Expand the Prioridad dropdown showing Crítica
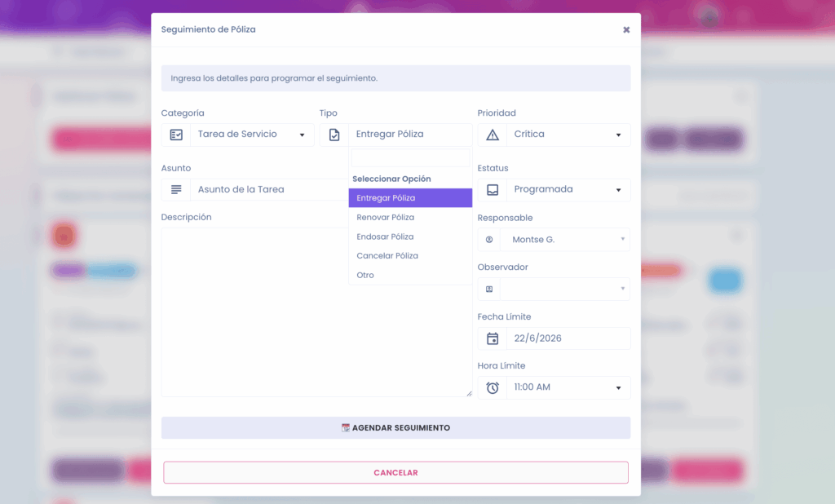The height and width of the screenshot is (504, 835). coord(568,135)
